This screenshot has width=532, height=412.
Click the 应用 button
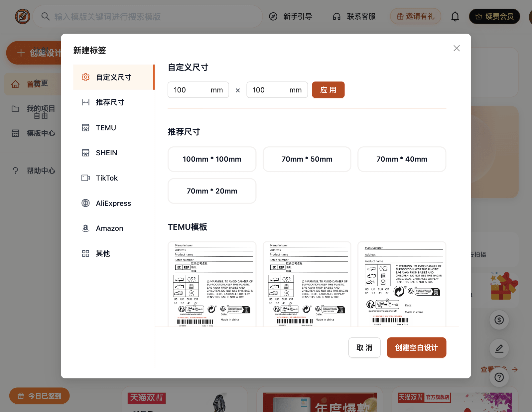[328, 90]
